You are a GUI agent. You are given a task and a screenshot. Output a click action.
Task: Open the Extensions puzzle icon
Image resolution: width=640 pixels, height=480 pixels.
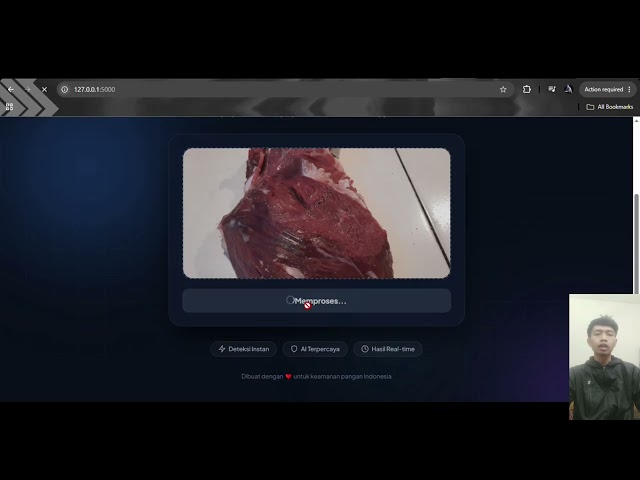pos(527,89)
